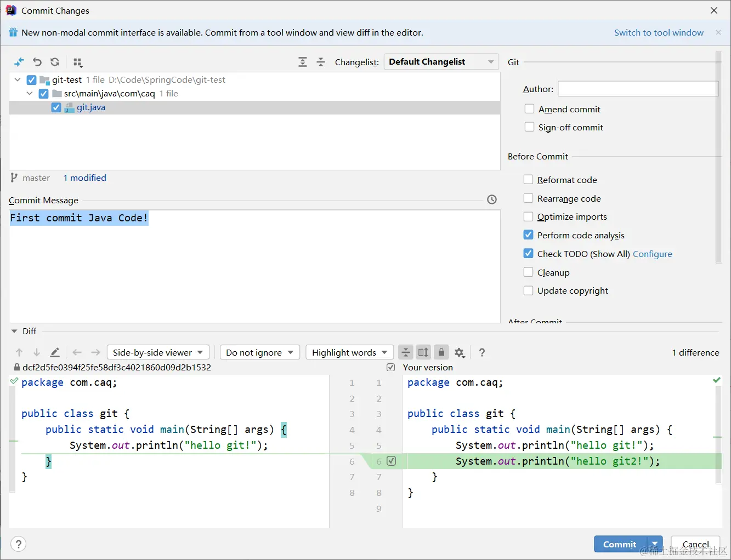Screen dimensions: 731x560
Task: Toggle synchronize scrolling icon
Action: coord(423,352)
